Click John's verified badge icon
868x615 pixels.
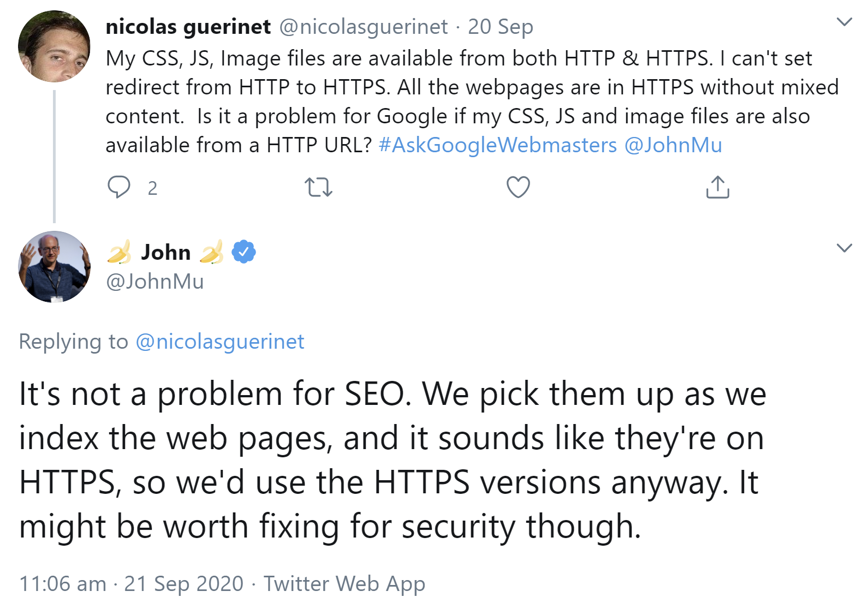click(x=243, y=252)
